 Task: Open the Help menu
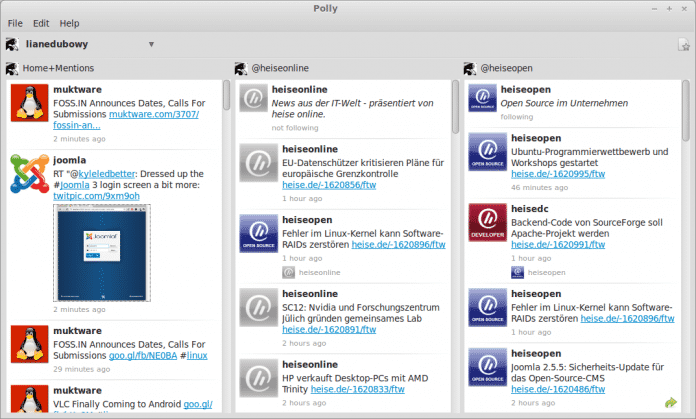(69, 22)
